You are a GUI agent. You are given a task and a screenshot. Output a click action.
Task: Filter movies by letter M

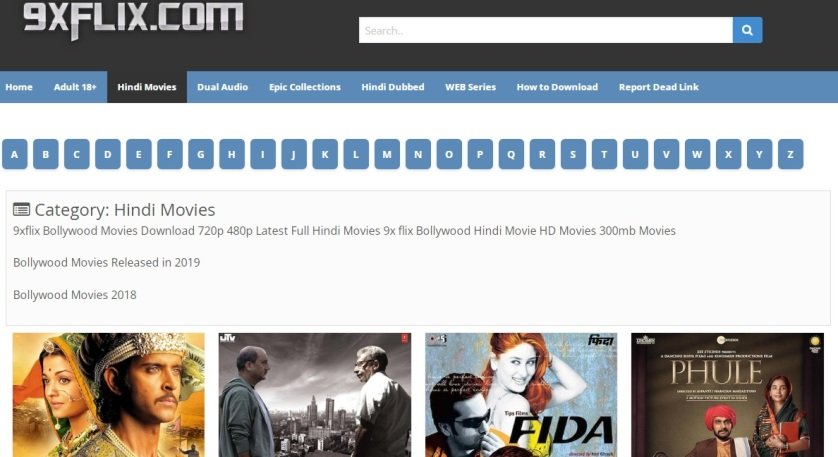pyautogui.click(x=387, y=154)
